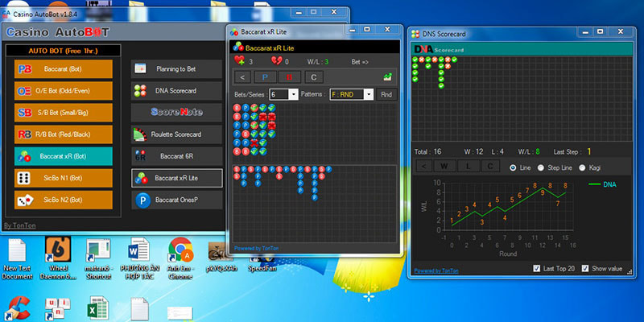644x322 pixels.
Task: Open New Text Document desktop icon
Action: point(17,259)
